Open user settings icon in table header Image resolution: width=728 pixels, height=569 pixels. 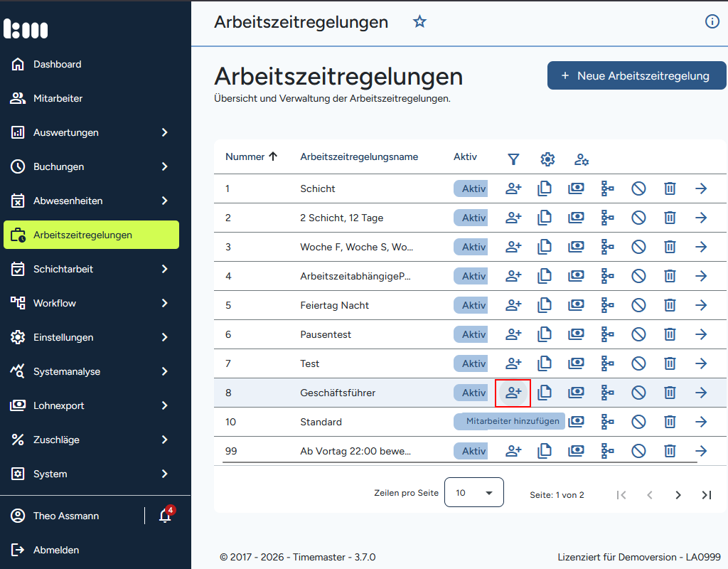click(x=582, y=160)
